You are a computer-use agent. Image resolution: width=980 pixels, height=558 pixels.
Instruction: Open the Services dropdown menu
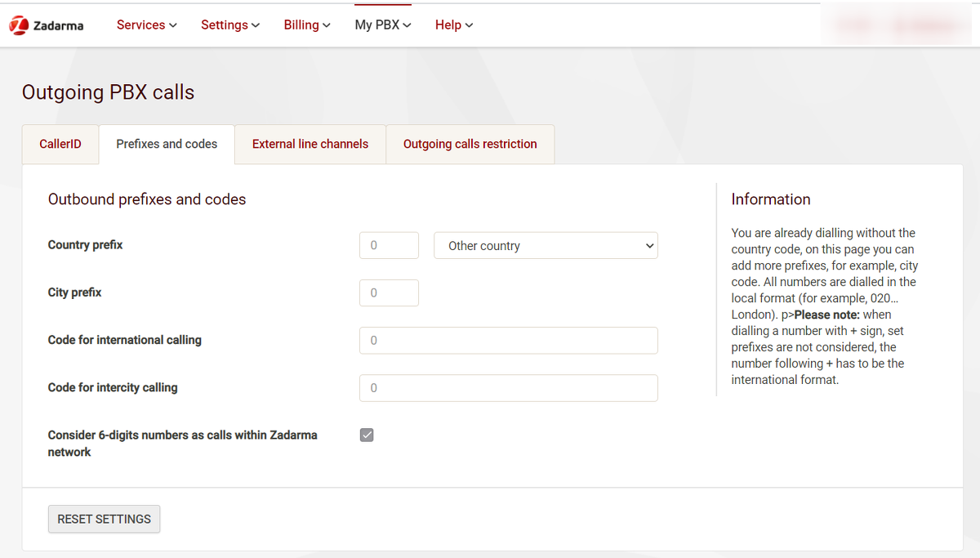pyautogui.click(x=146, y=25)
